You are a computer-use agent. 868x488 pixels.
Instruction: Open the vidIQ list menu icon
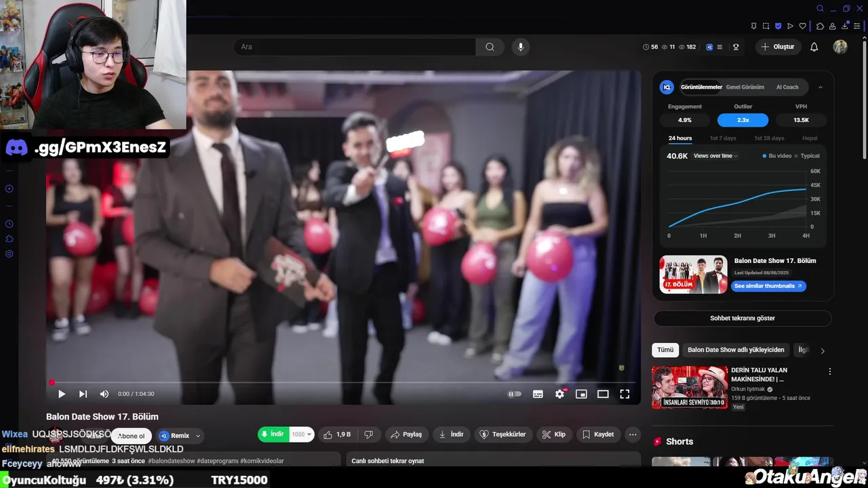[719, 47]
